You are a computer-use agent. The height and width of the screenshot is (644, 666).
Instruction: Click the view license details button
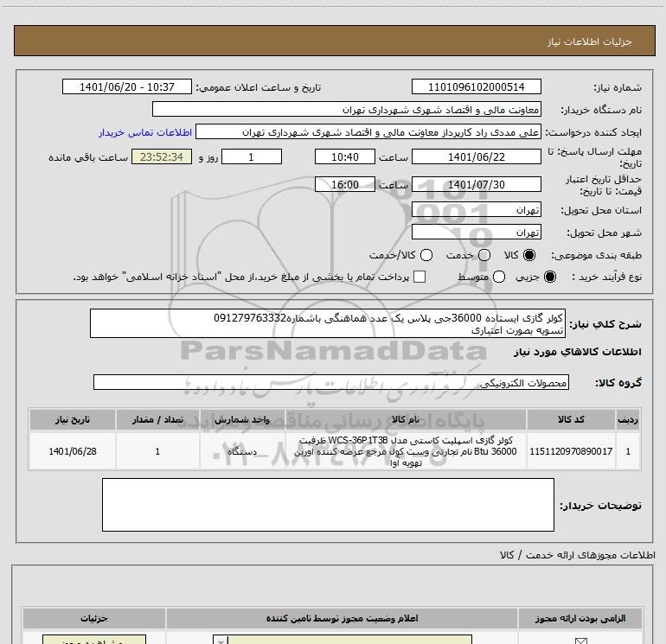(94, 640)
